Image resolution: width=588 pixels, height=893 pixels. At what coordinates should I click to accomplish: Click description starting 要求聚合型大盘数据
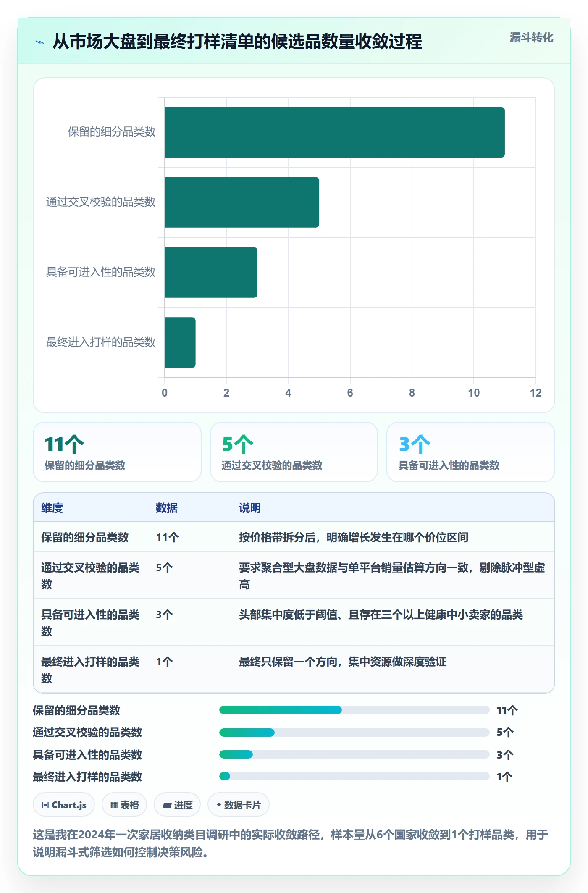[392, 575]
